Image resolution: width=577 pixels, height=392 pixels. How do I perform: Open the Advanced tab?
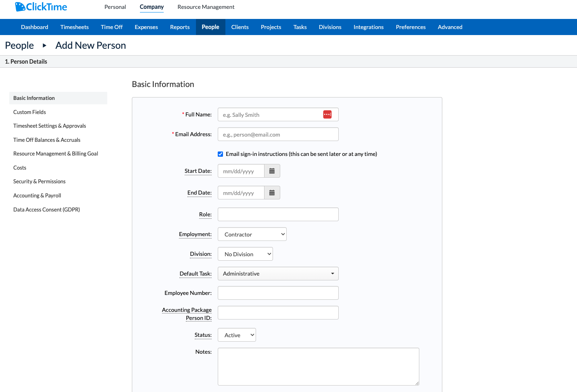pos(450,27)
